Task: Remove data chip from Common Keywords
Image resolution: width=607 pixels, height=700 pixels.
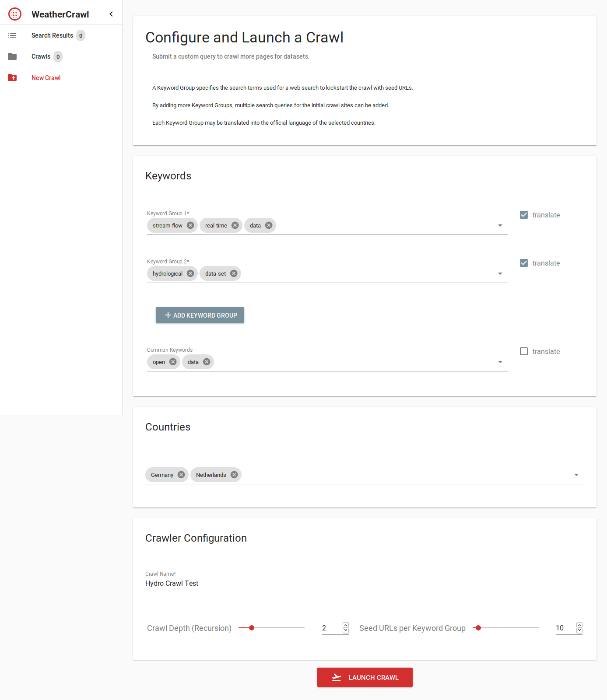Action: 207,362
